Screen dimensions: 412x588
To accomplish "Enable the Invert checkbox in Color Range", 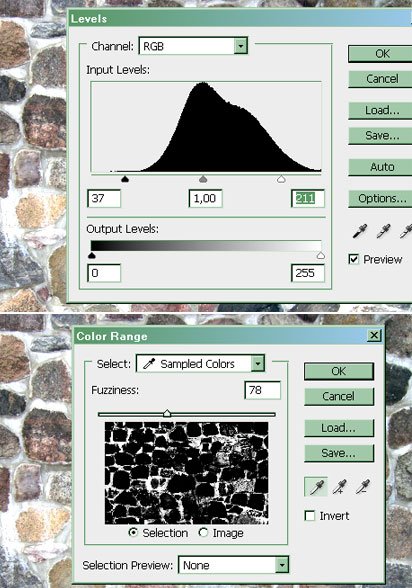I will click(310, 516).
